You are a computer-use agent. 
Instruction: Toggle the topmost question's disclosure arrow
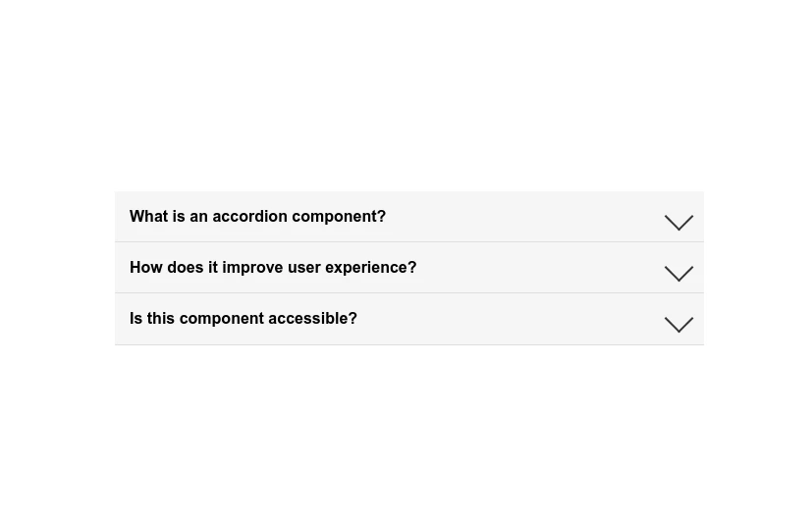pyautogui.click(x=678, y=222)
